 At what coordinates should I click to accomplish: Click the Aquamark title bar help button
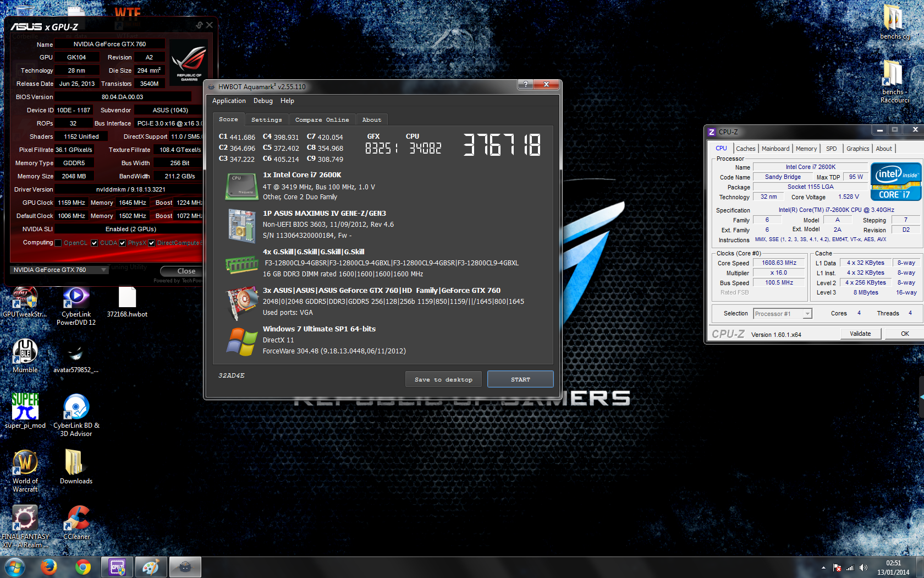pos(525,84)
